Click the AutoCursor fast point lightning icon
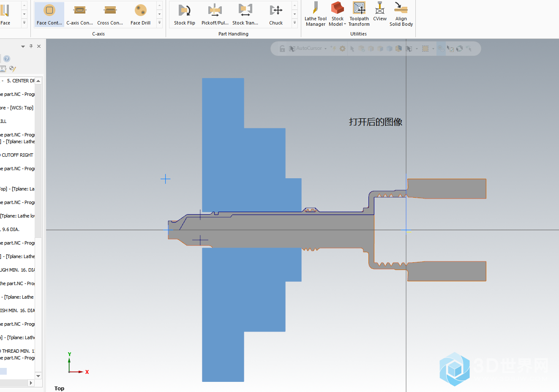Viewport: 559px width, 392px height. tap(334, 49)
